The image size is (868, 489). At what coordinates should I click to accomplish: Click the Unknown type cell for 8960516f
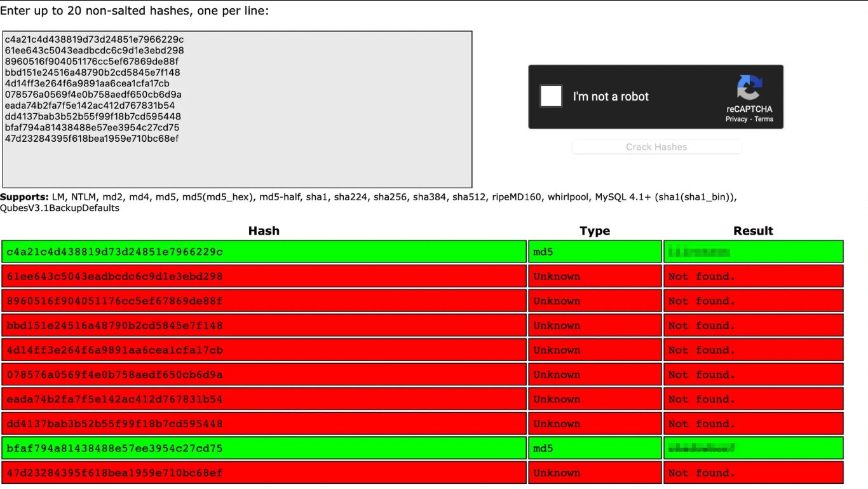click(557, 301)
